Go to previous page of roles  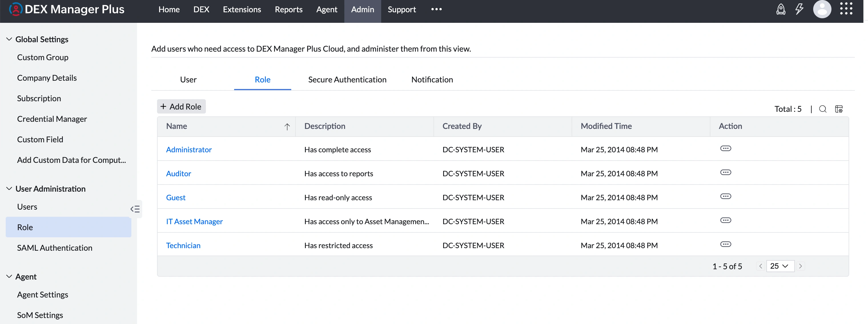tap(761, 266)
